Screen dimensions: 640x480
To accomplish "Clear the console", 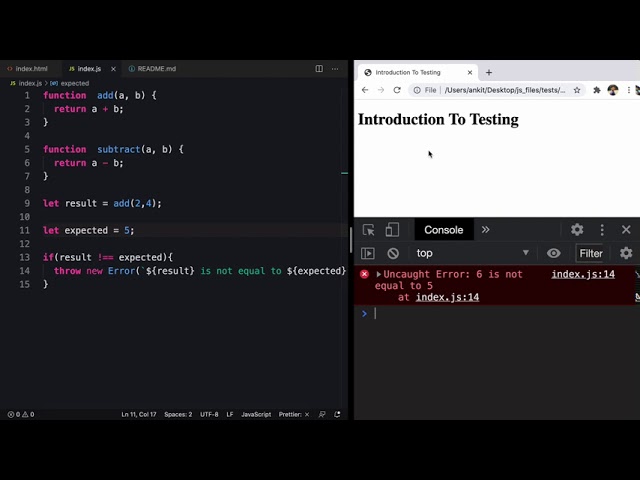I will (393, 253).
